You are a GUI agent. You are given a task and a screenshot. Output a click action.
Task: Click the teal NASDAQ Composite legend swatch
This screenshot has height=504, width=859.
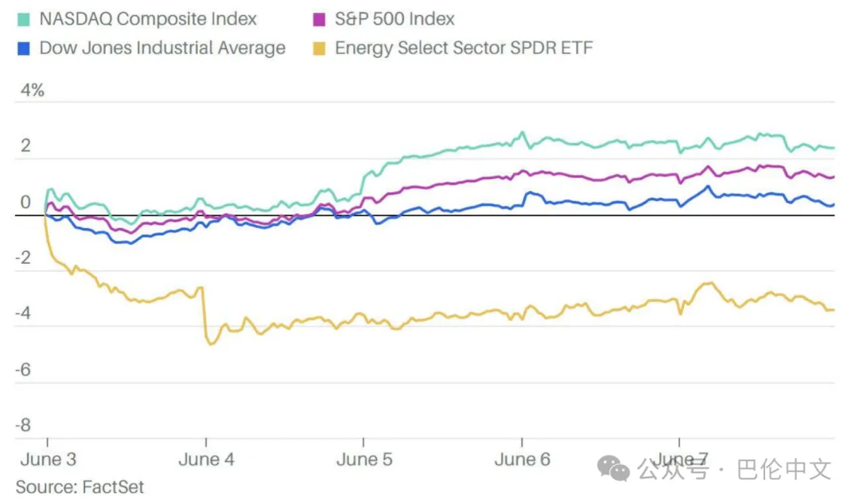point(23,19)
